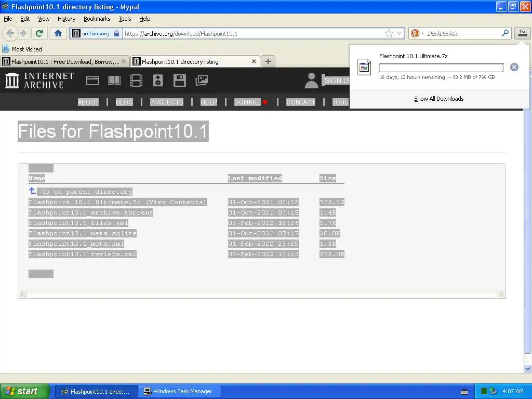Screen dimensions: 532x399
Task: Click the Flashpoint10.1 direct... taskbar button
Action: pos(96,391)
